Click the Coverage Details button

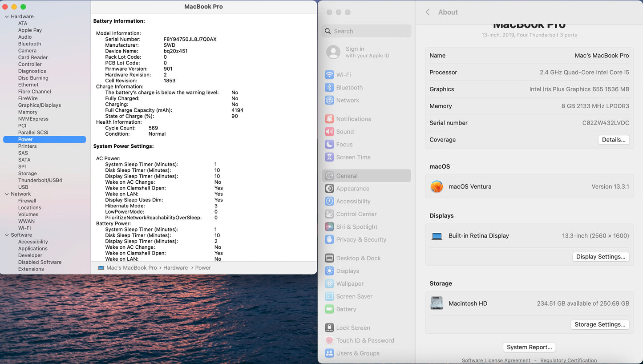613,140
